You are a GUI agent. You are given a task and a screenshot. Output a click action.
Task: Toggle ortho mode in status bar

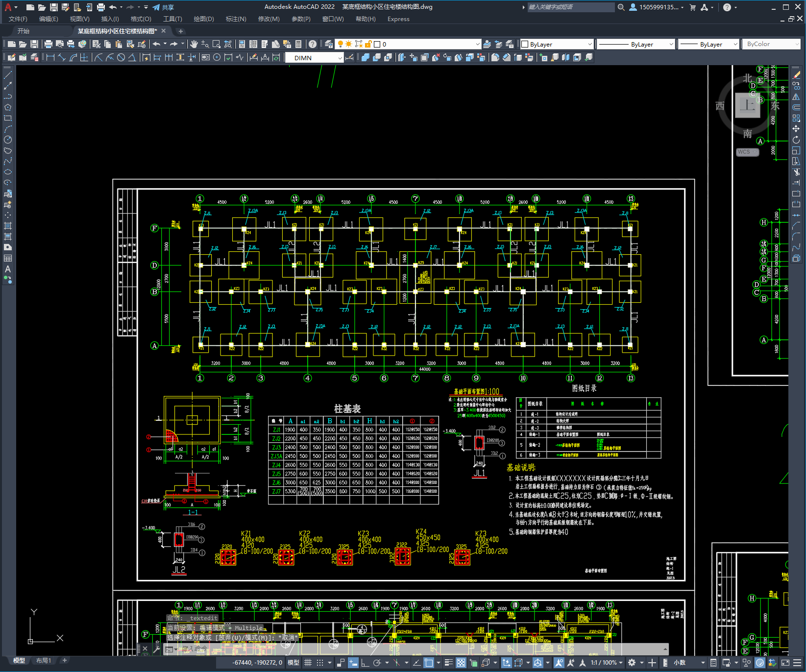coord(365,663)
